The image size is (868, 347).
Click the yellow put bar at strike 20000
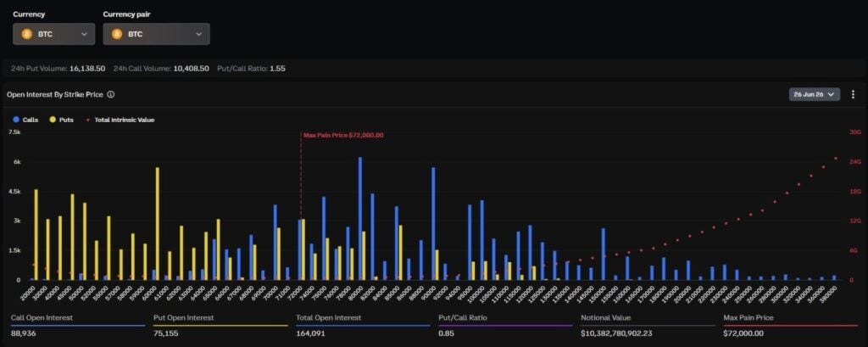(36, 234)
